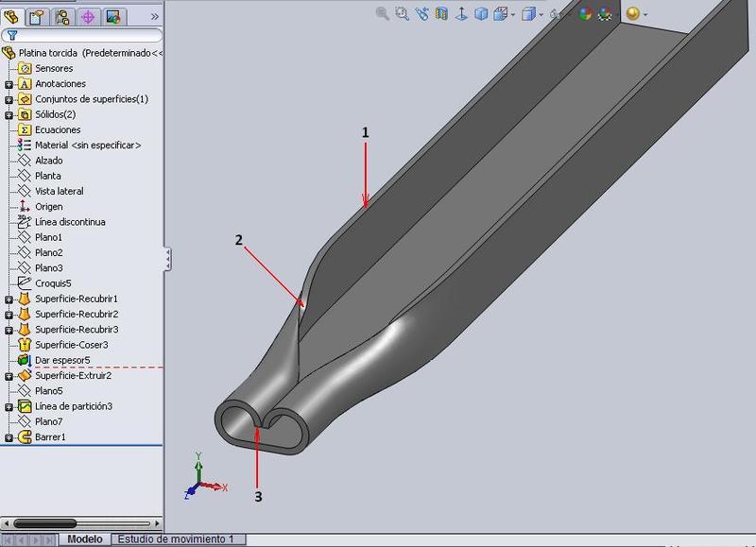Image resolution: width=756 pixels, height=547 pixels.
Task: Click the feature tree filter field
Action: [x=85, y=35]
